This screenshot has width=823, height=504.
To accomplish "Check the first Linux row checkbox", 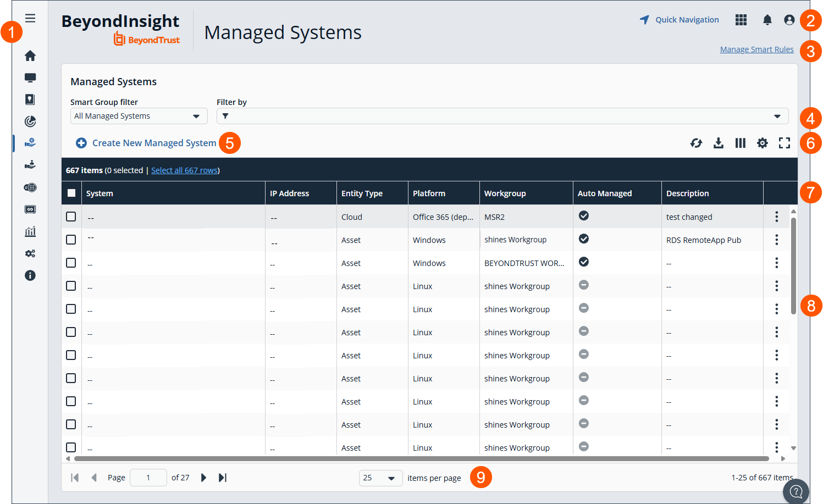I will (71, 286).
